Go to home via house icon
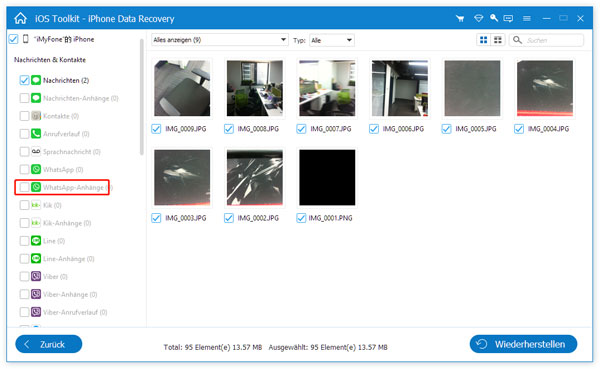The height and width of the screenshot is (369, 600). pos(20,18)
